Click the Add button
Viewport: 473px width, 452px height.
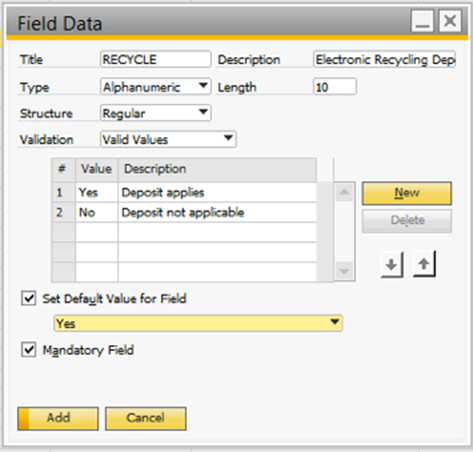pos(58,418)
